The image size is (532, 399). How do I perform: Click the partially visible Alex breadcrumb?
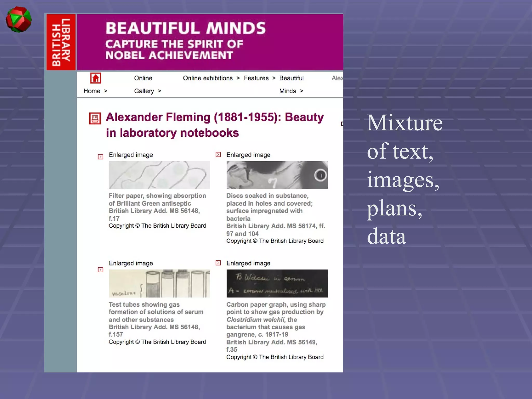[x=337, y=78]
